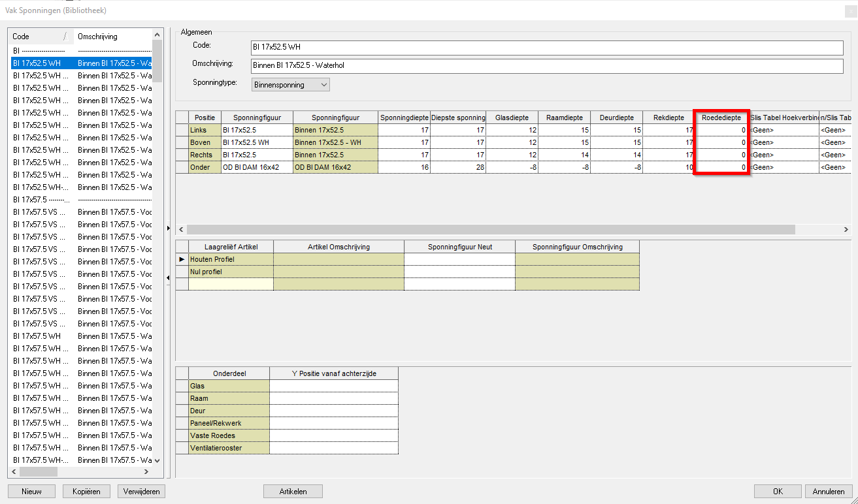Cancel with the Annuleren button
Image resolution: width=858 pixels, height=504 pixels.
coord(828,491)
